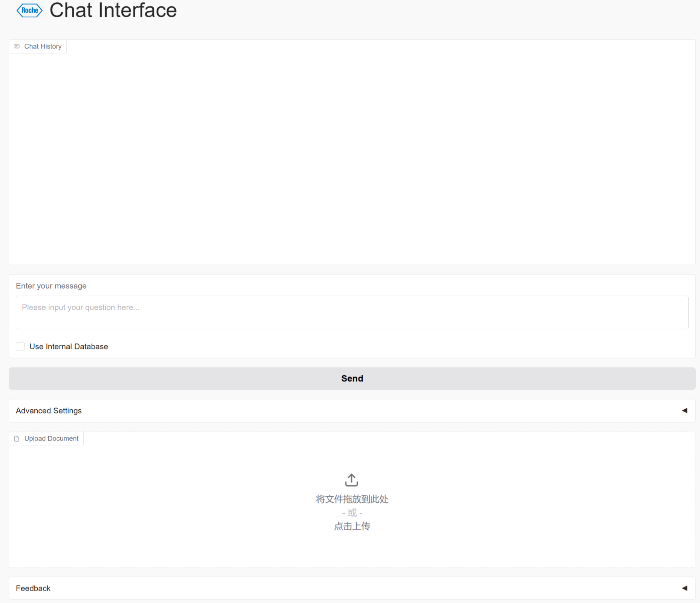This screenshot has height=603, width=700.
Task: Focus the question input field
Action: (x=352, y=312)
